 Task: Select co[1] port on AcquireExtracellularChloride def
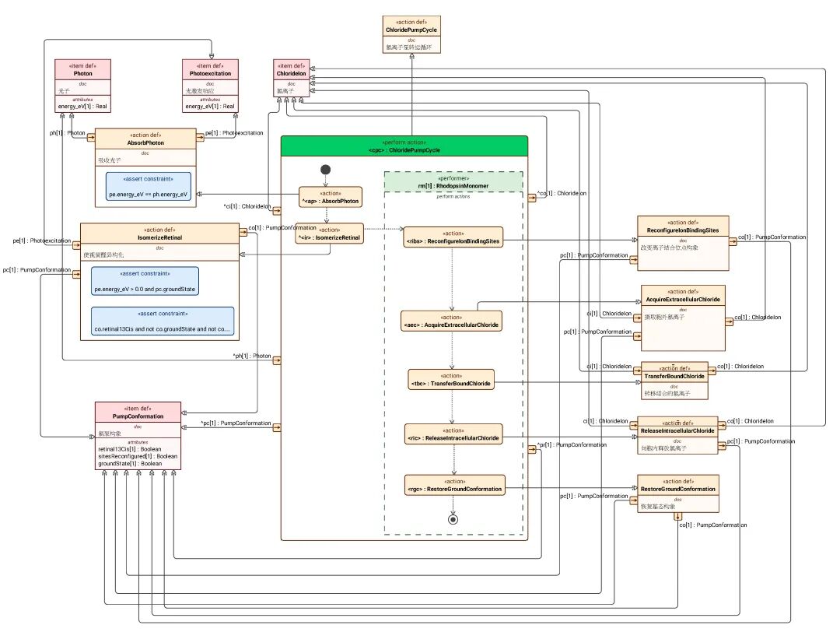point(729,321)
